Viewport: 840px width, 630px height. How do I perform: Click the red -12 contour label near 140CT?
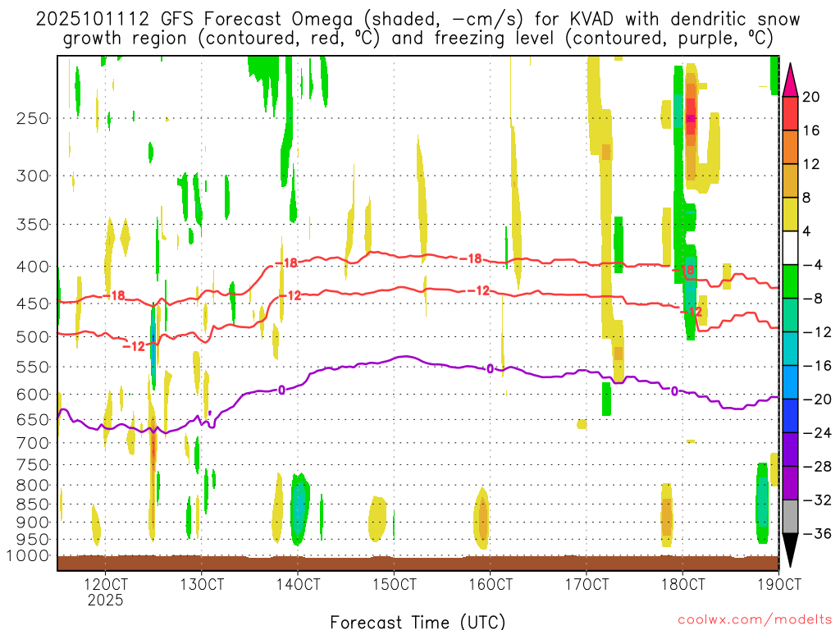coord(291,295)
